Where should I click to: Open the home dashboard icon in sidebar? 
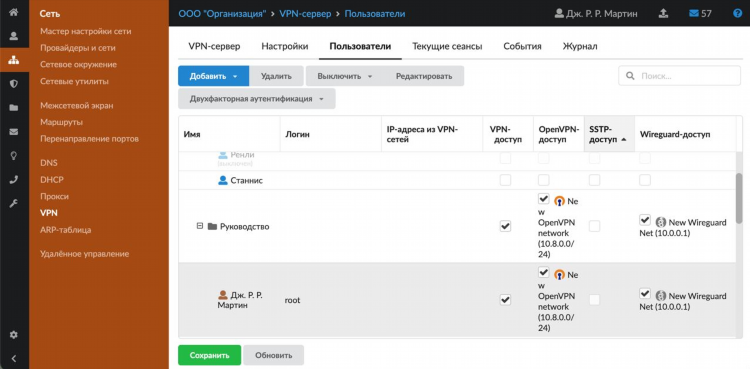(14, 12)
